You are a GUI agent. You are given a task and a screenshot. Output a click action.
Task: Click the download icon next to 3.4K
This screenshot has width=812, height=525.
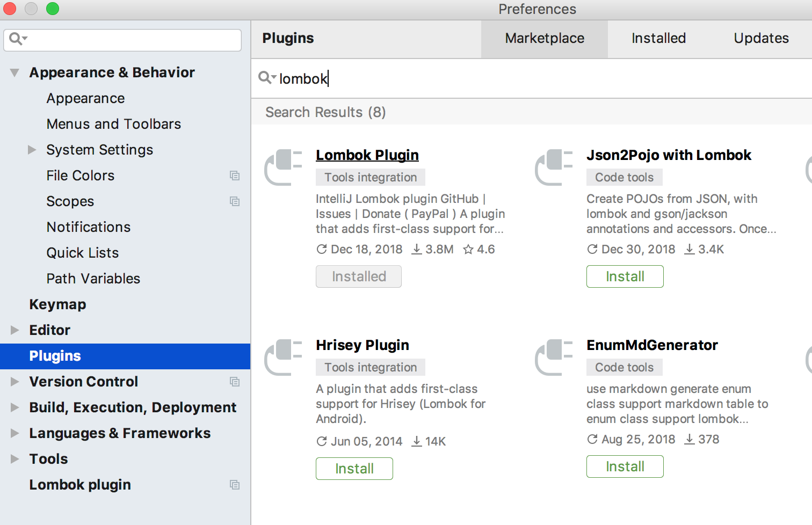click(690, 249)
